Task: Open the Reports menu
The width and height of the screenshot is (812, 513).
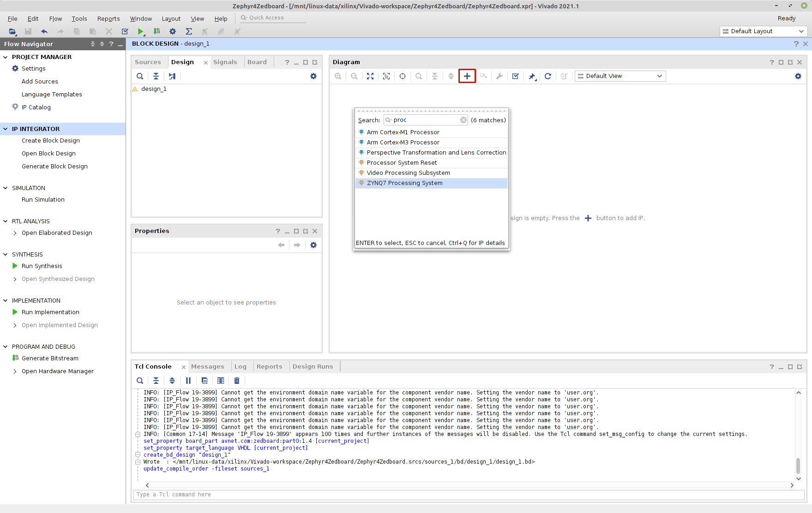Action: [108, 18]
